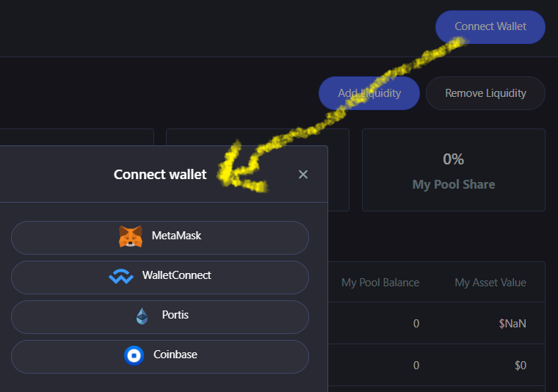
Task: Select the Coinbase wallet option
Action: point(160,357)
